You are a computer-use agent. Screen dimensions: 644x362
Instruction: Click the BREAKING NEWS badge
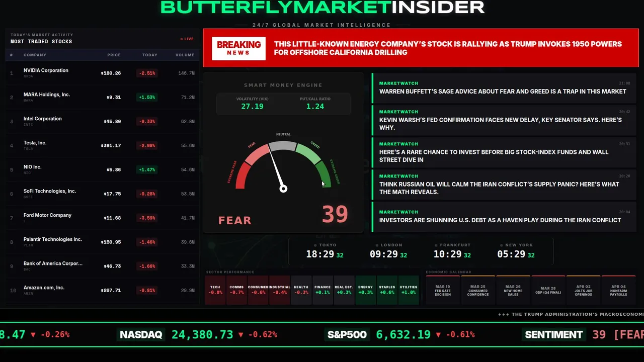tap(238, 48)
